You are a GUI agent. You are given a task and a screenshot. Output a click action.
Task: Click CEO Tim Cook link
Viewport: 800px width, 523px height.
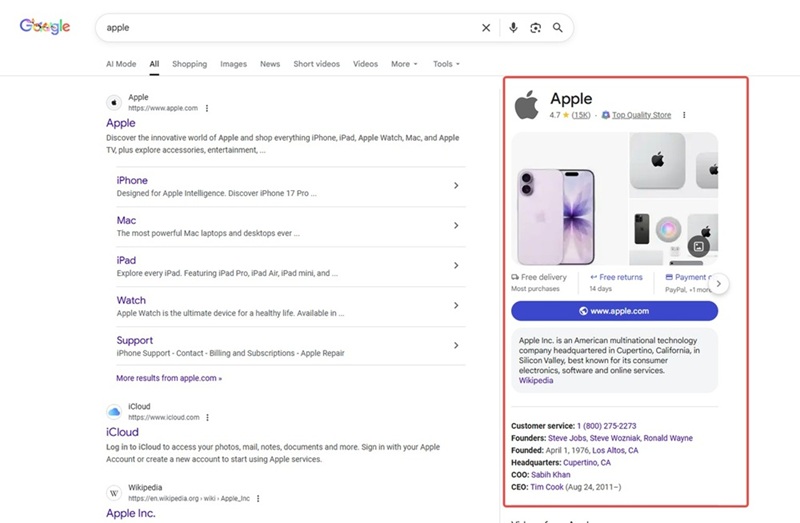pos(546,487)
